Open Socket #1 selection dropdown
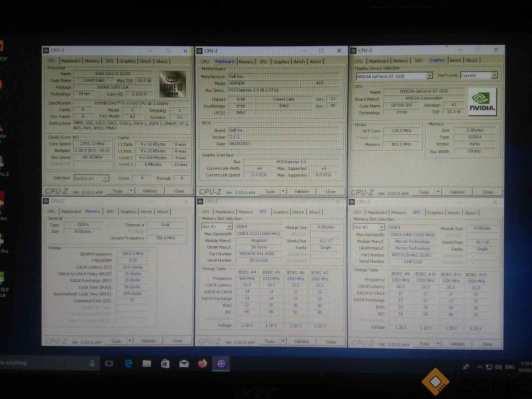The image size is (532, 399). [91, 178]
